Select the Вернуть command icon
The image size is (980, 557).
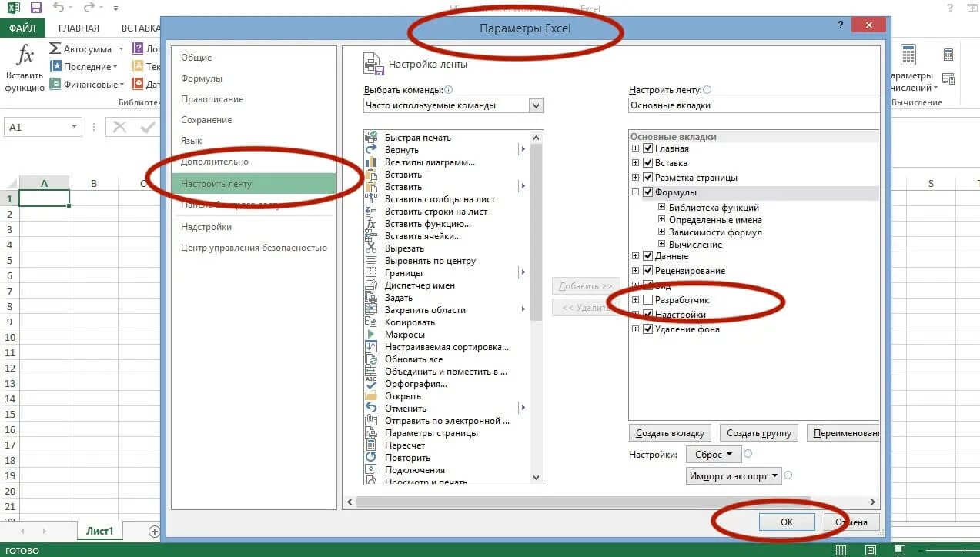click(x=371, y=150)
